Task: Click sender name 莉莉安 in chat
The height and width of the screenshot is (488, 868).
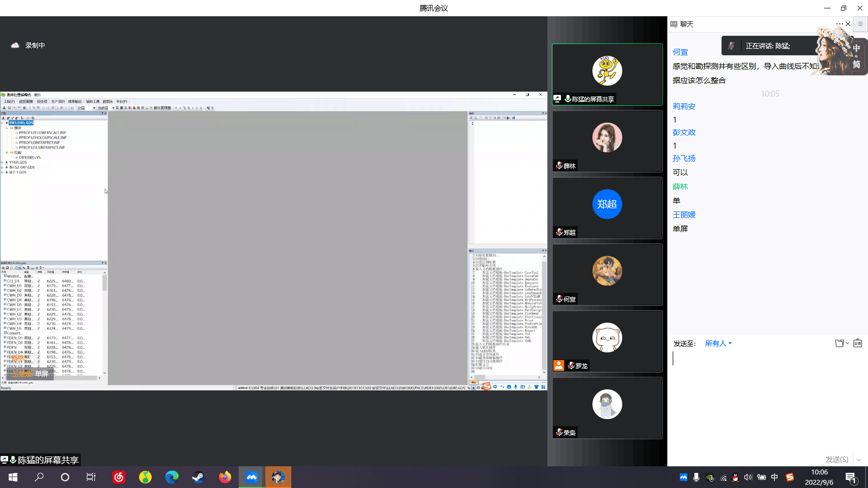Action: [x=684, y=106]
